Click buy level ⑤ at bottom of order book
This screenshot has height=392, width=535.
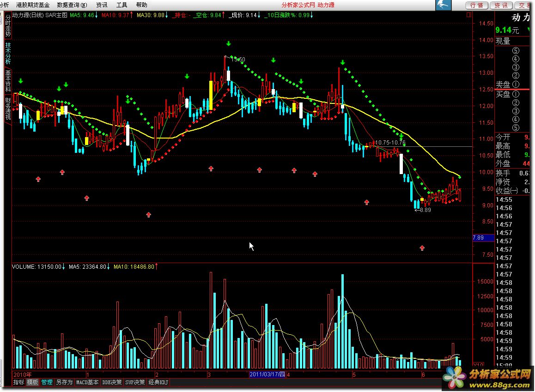[516, 127]
